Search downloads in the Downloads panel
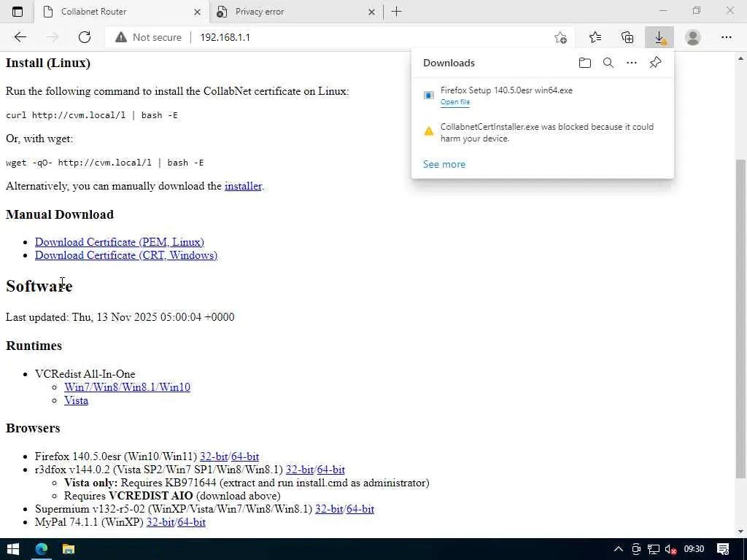This screenshot has width=747, height=560. point(608,63)
